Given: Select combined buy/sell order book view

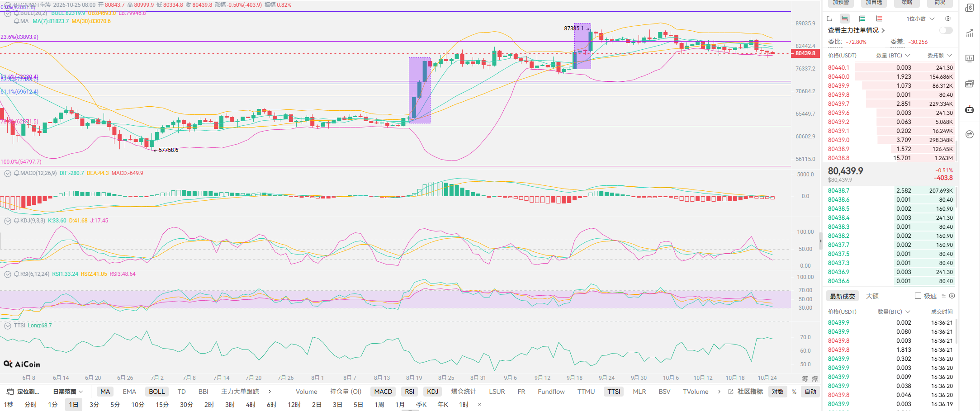Looking at the screenshot, I should point(844,19).
